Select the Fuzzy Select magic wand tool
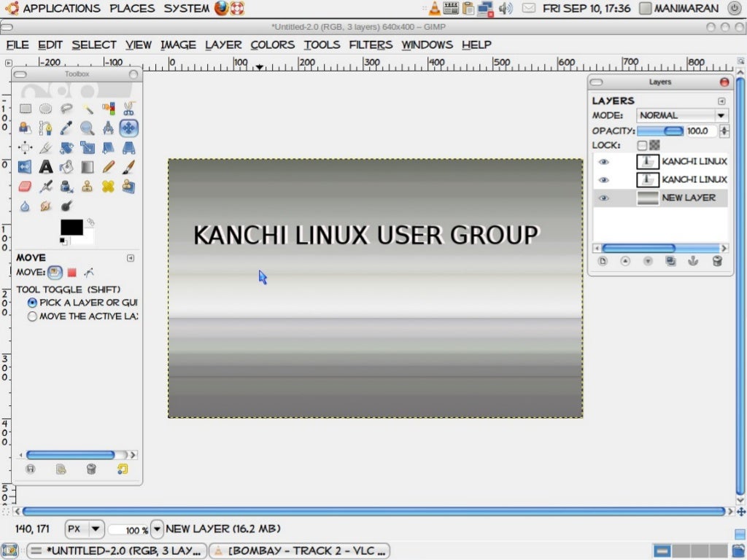This screenshot has height=560, width=747. coord(88,109)
